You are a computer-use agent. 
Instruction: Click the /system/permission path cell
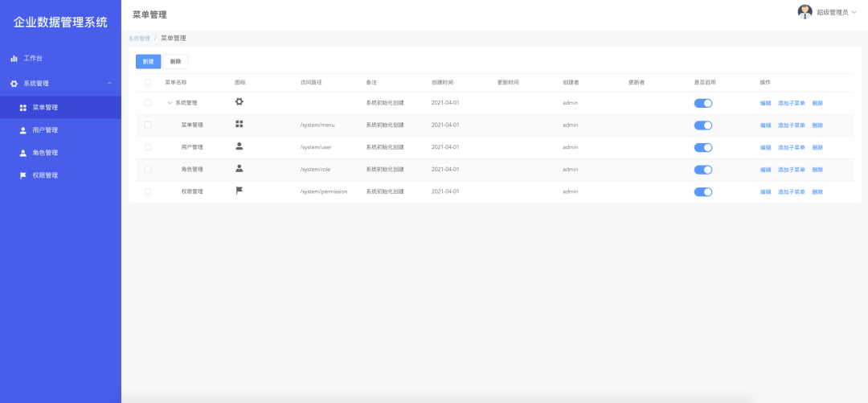tap(324, 191)
